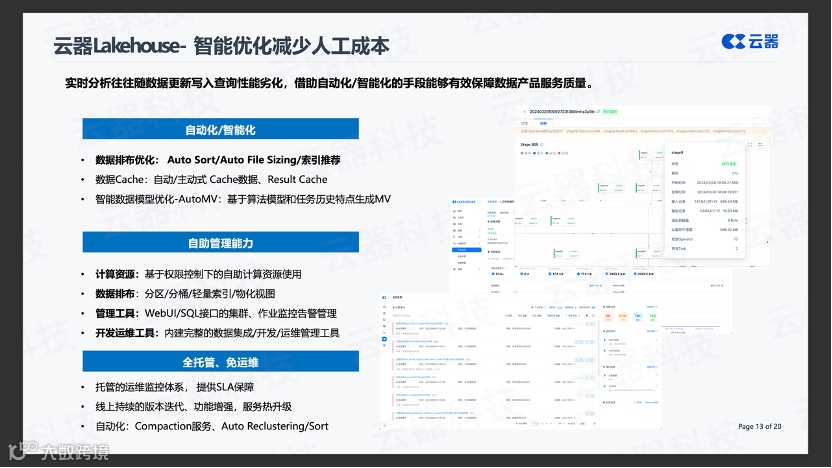Viewport: 832px width, 468px height.
Task: Click the slide title '云器Lakehouse- 智能优化减少人工成本'
Action: [221, 46]
